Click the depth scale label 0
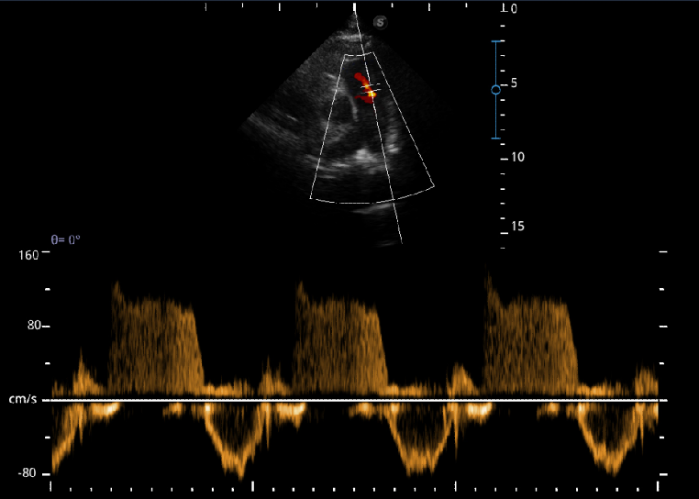The image size is (699, 499). pos(514,9)
